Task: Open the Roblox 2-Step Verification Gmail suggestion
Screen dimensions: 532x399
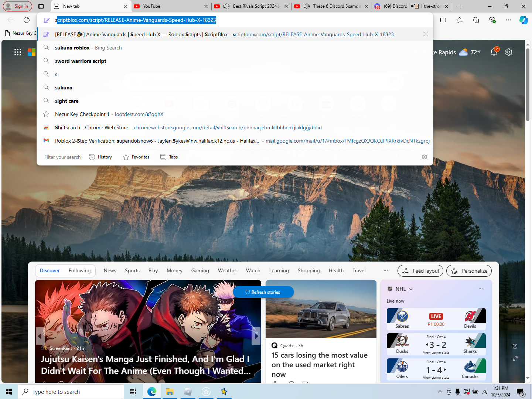Action: (x=235, y=141)
